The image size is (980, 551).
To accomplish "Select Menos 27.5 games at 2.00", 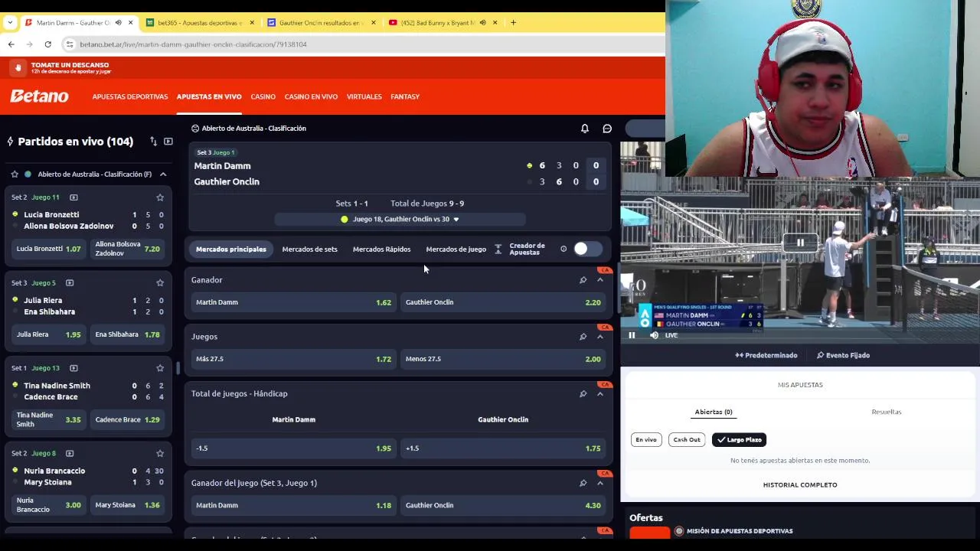I will 503,359.
